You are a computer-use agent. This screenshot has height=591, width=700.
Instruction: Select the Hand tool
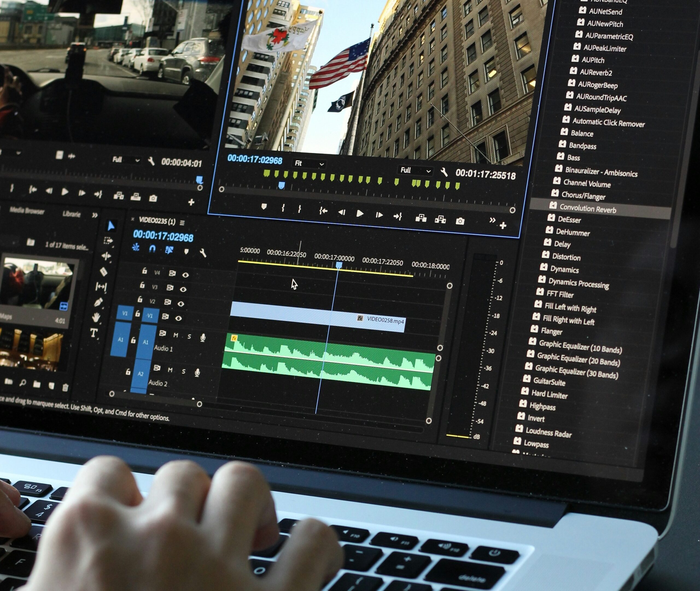(96, 317)
